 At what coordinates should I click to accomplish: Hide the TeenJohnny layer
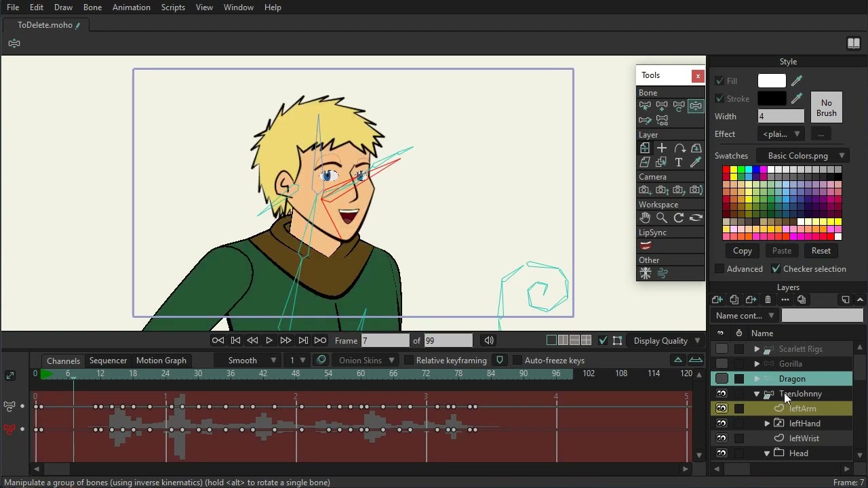[x=722, y=394]
